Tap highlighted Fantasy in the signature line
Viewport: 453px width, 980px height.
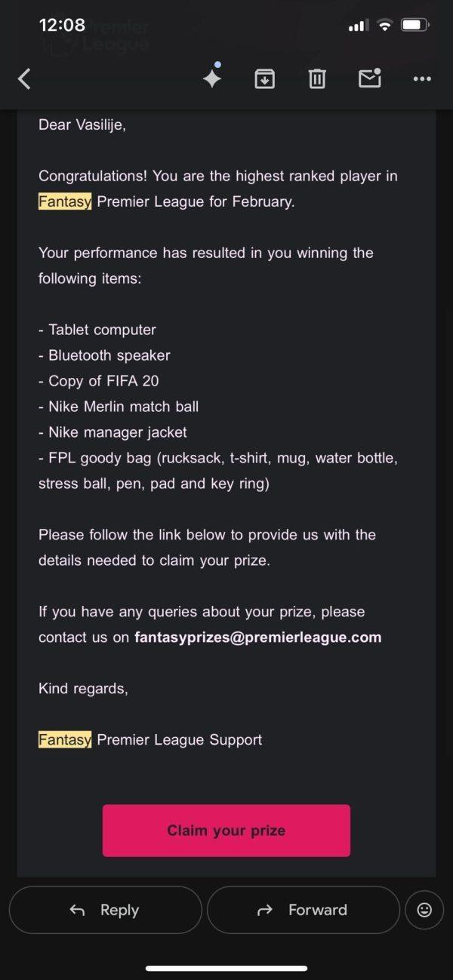pyautogui.click(x=65, y=739)
